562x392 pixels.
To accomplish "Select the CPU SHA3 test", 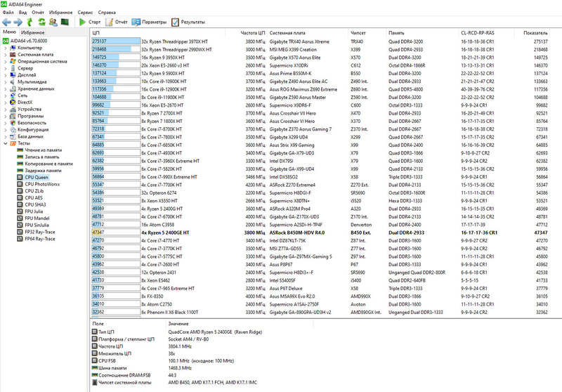I will [x=32, y=204].
